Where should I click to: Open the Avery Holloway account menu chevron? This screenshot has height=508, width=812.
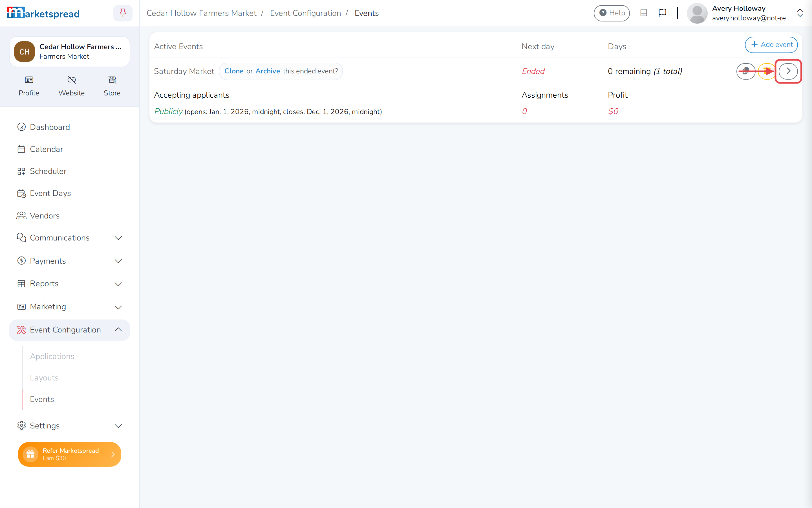tap(800, 13)
